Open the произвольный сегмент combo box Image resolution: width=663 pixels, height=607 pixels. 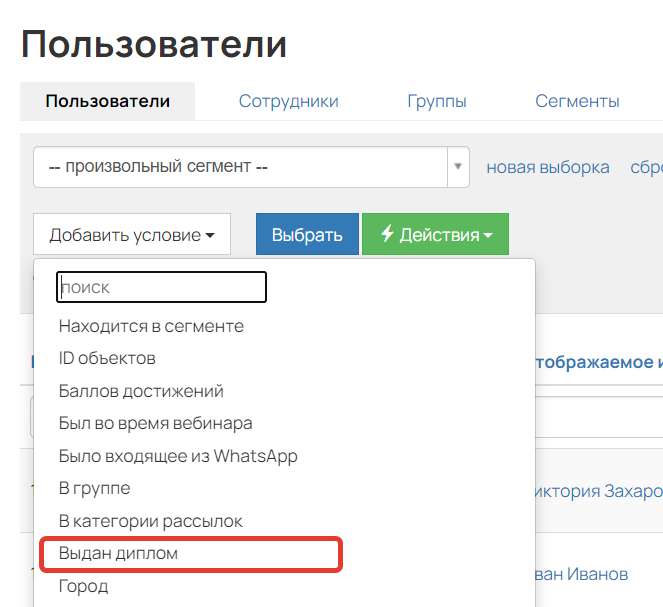(x=251, y=167)
